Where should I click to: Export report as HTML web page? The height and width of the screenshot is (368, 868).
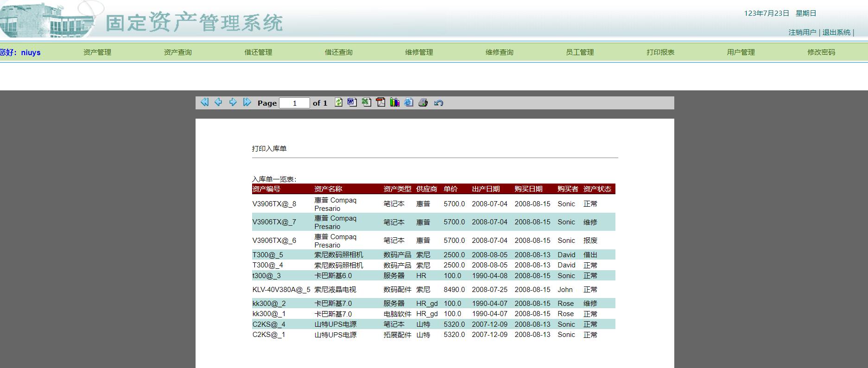(409, 102)
